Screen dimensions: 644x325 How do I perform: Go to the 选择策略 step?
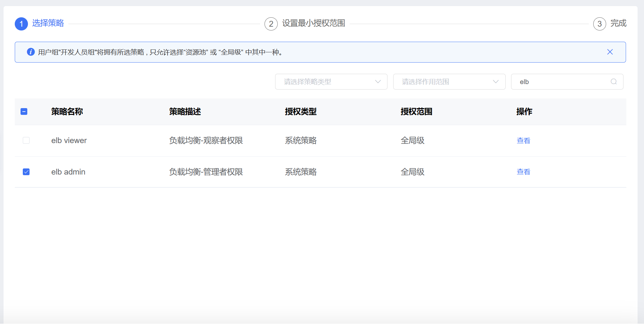[48, 23]
